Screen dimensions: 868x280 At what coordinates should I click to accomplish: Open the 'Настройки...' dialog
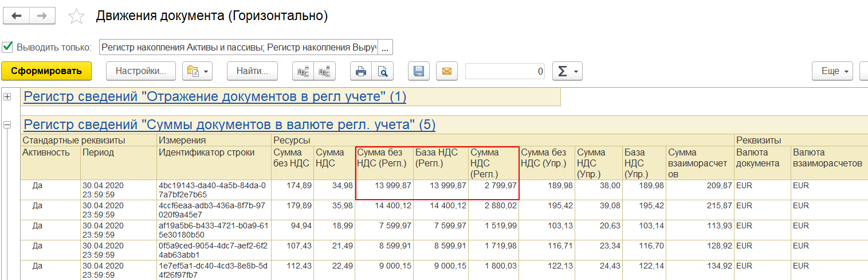click(x=141, y=71)
